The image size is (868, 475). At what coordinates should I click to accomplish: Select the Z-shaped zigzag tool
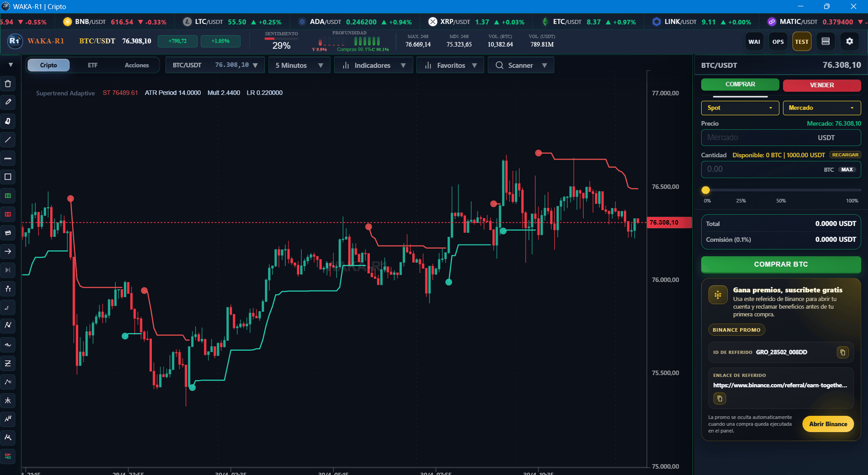[8, 363]
